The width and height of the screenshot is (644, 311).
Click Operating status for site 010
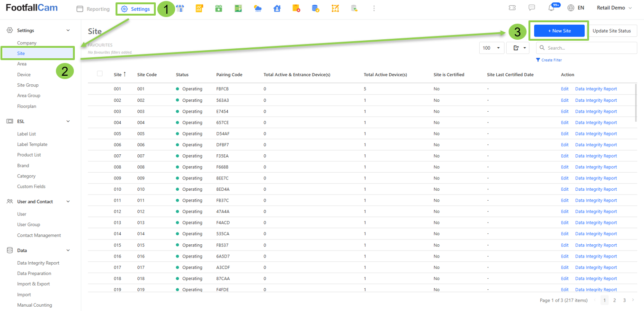tap(189, 189)
